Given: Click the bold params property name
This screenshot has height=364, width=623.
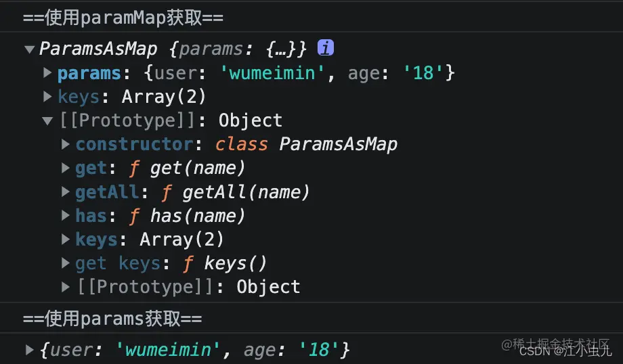Looking at the screenshot, I should coord(89,74).
